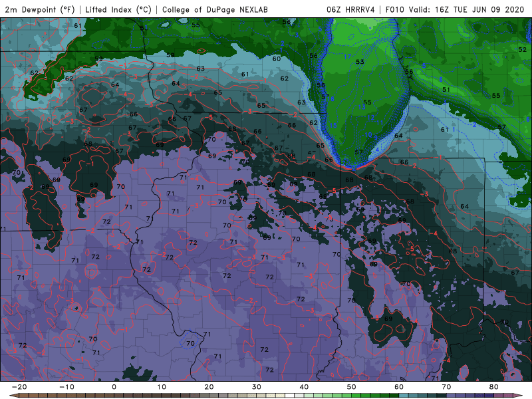Click the dewpoint value 52 on the map
This screenshot has width=532, height=399.
[523, 49]
